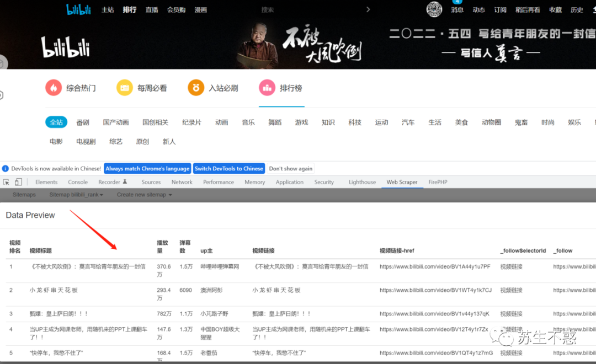Open 排行 in top navigation
Viewport: 596px width, 364px height.
(x=130, y=9)
